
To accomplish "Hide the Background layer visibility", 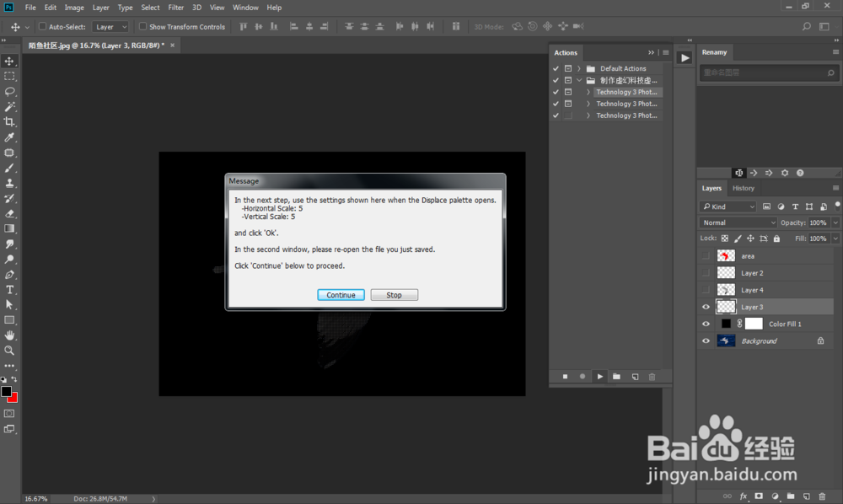I will (x=706, y=340).
